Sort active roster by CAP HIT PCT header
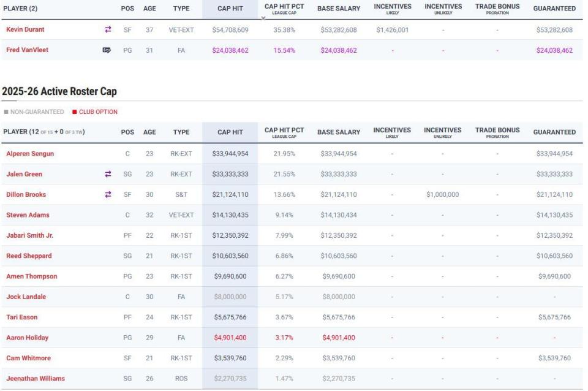Screen dimensions: 588x391 click(x=284, y=132)
